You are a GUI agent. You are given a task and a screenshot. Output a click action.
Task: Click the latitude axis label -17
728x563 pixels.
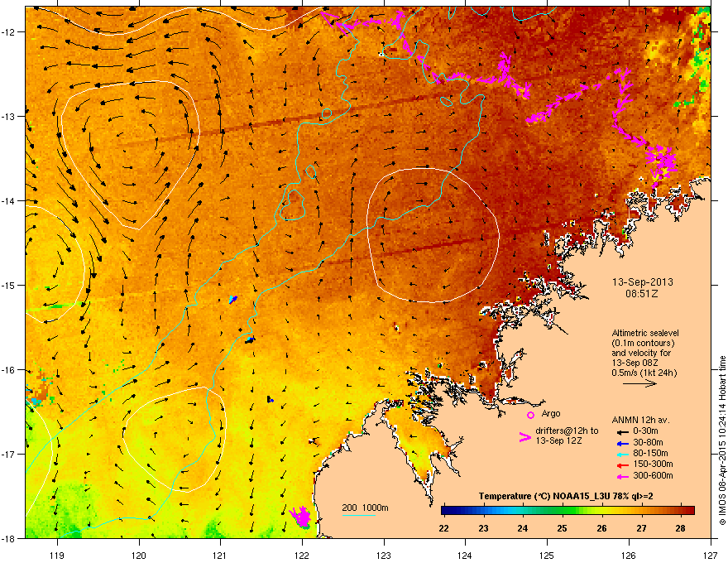coord(10,454)
